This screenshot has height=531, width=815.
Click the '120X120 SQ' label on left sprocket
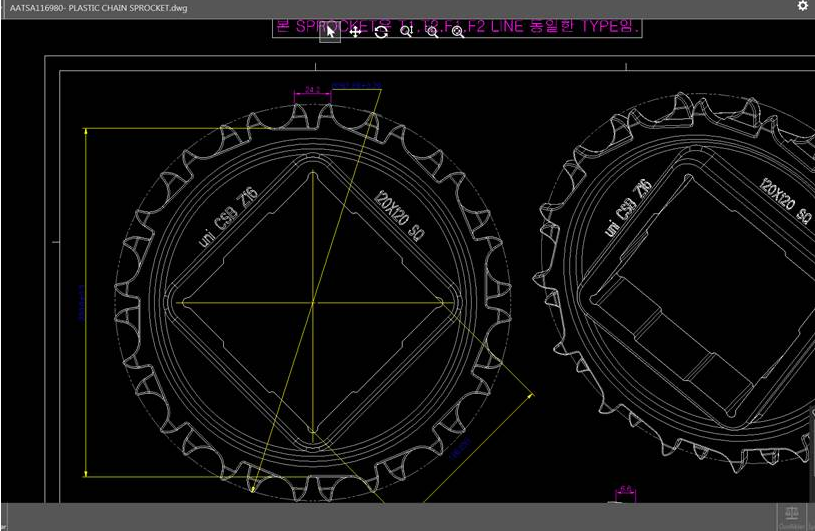pyautogui.click(x=399, y=216)
